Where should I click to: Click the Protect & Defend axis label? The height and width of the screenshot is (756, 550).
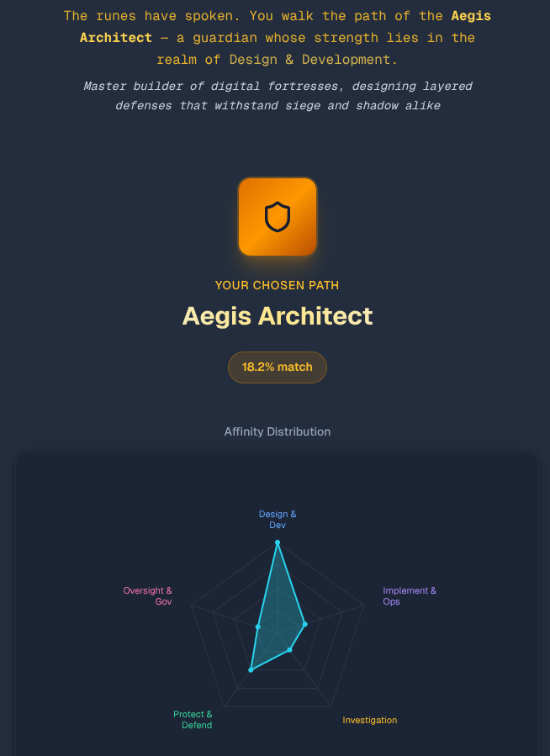coord(193,719)
